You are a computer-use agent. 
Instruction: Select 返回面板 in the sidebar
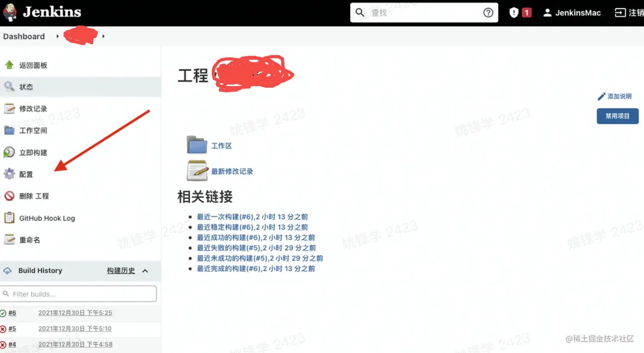(33, 65)
